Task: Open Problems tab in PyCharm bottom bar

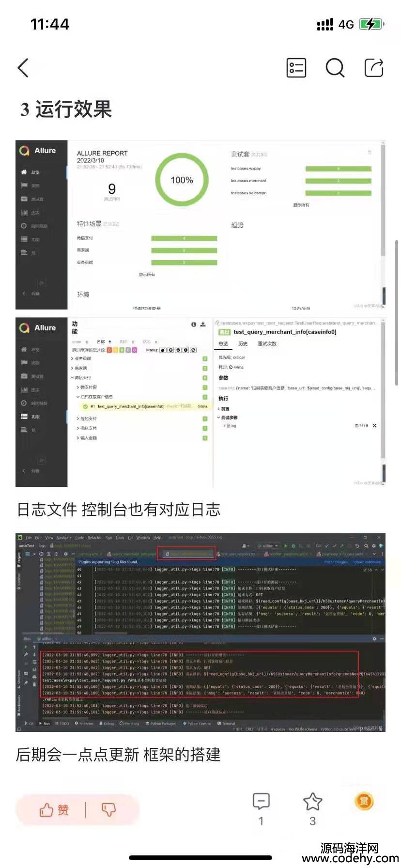Action: [84, 724]
